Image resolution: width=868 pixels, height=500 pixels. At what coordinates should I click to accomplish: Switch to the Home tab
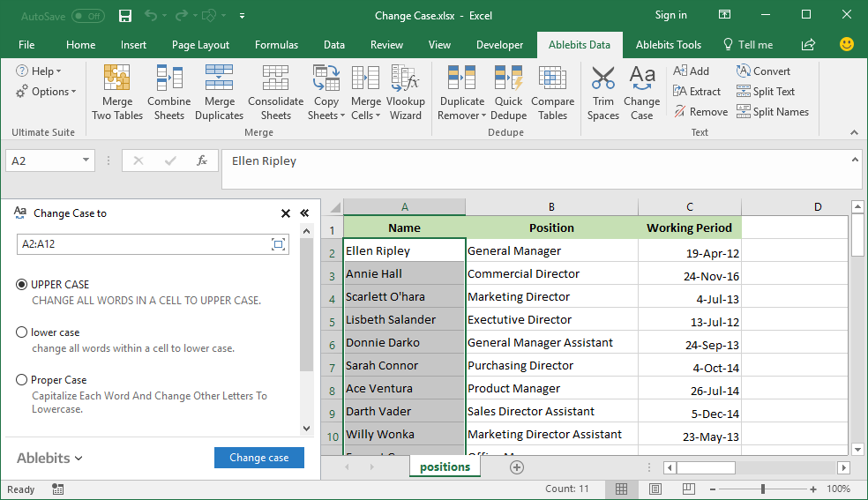tap(81, 45)
